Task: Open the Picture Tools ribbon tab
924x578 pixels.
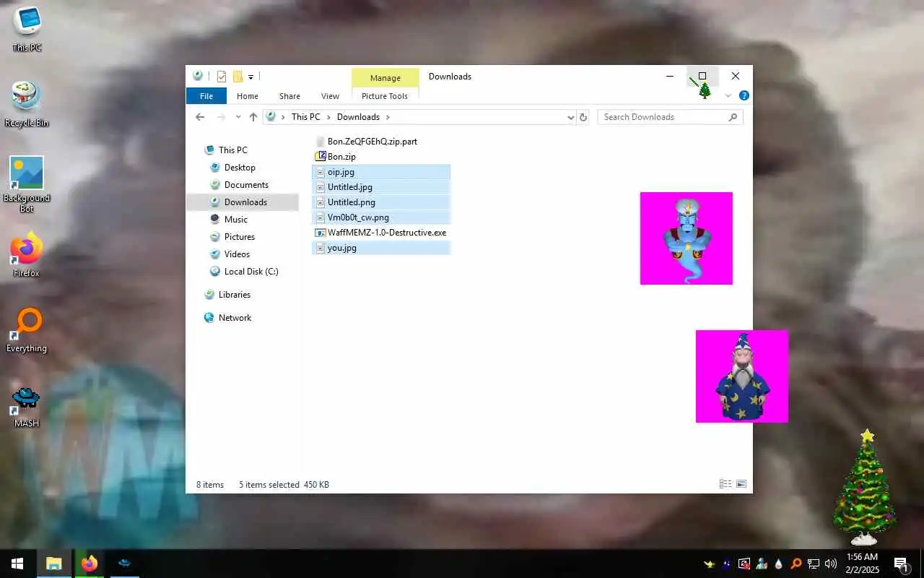Action: coord(385,96)
